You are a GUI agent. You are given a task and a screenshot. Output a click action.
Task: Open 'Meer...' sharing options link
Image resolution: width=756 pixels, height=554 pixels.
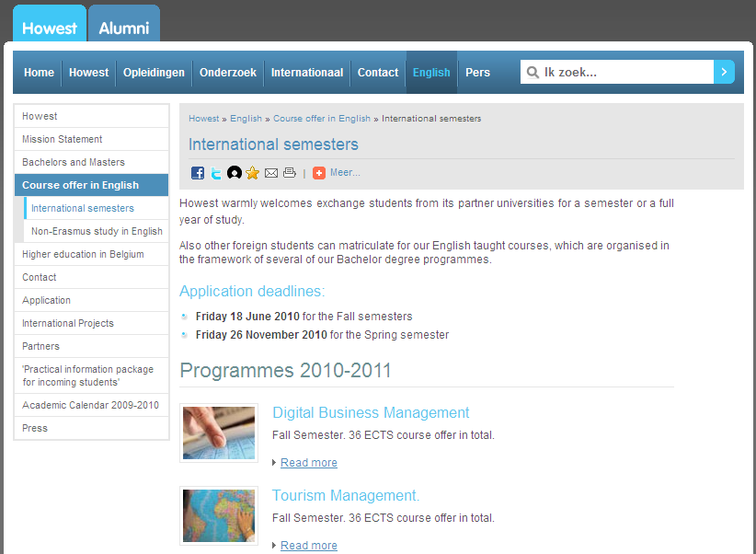pos(345,173)
